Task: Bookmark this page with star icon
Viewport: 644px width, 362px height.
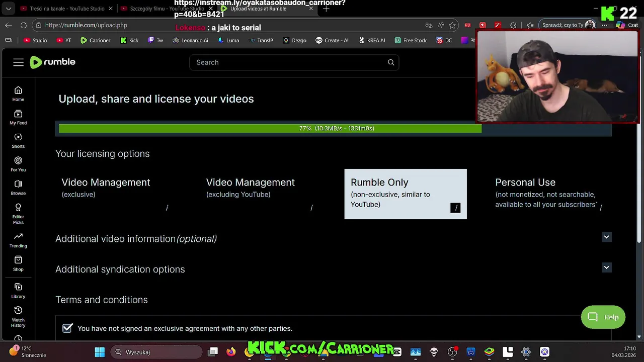Action: coord(452,25)
